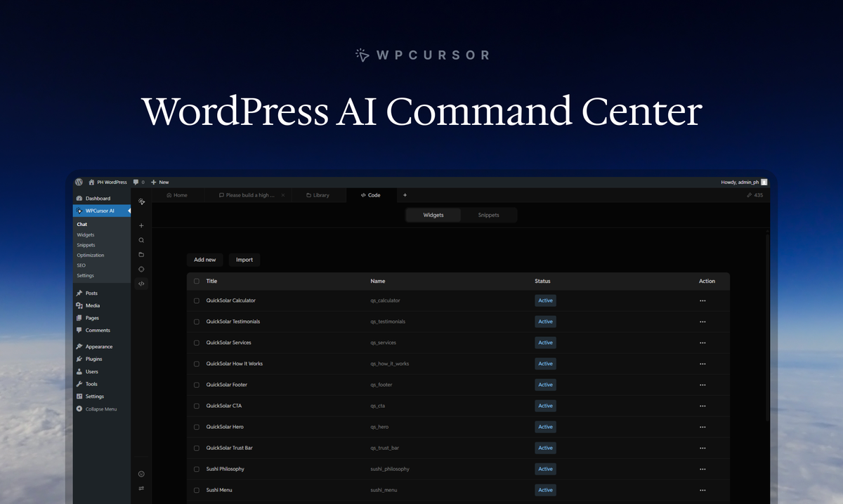Viewport: 843px width, 504px height.
Task: Open settings via the gear icon
Action: tap(141, 269)
